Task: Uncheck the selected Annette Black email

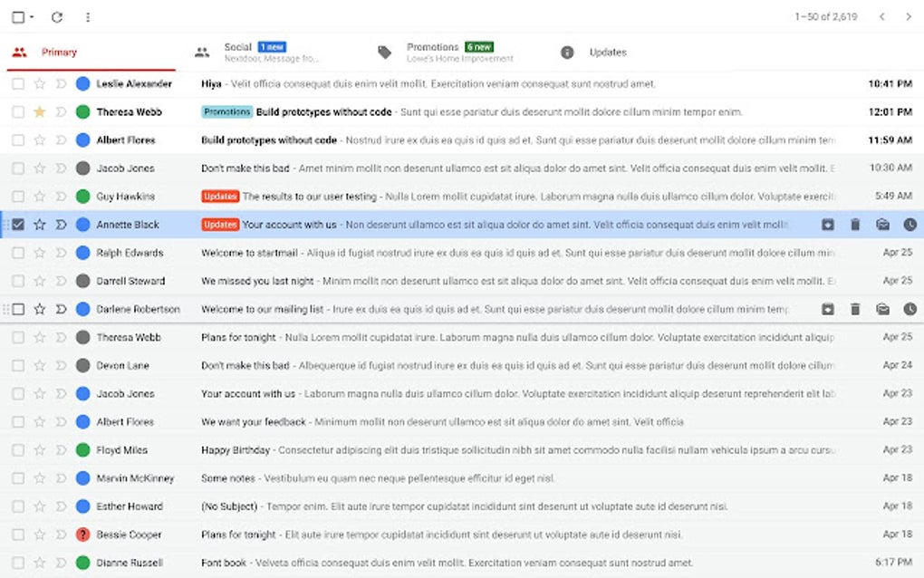Action: click(17, 224)
